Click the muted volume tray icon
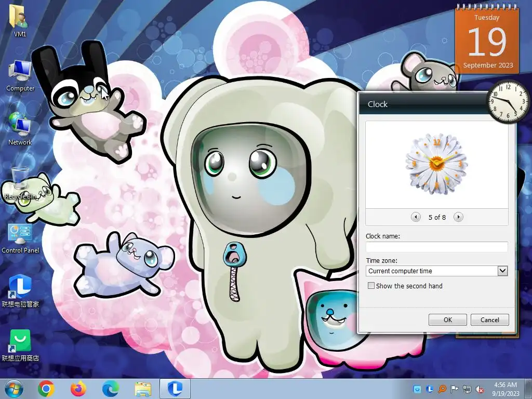 click(480, 389)
